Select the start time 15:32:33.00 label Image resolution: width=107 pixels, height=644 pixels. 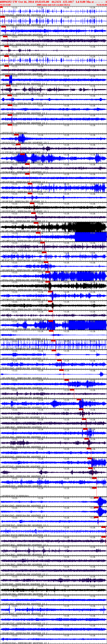click(x=5, y=5)
